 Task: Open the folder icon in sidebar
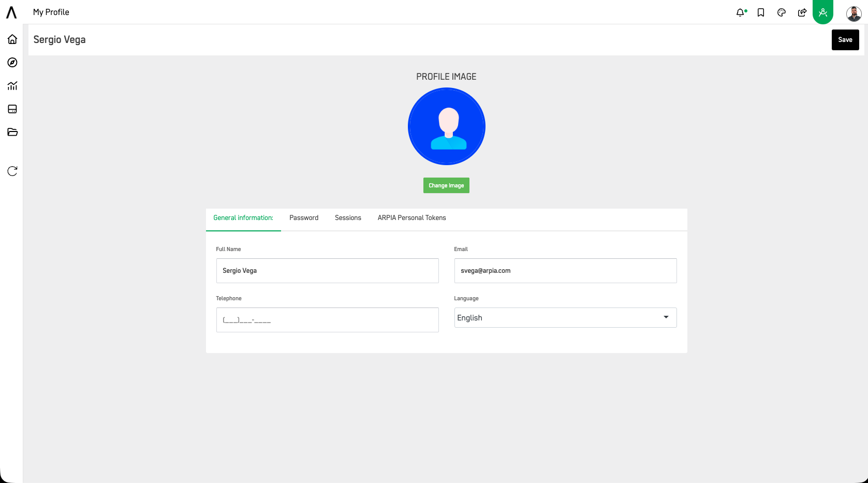(x=12, y=133)
